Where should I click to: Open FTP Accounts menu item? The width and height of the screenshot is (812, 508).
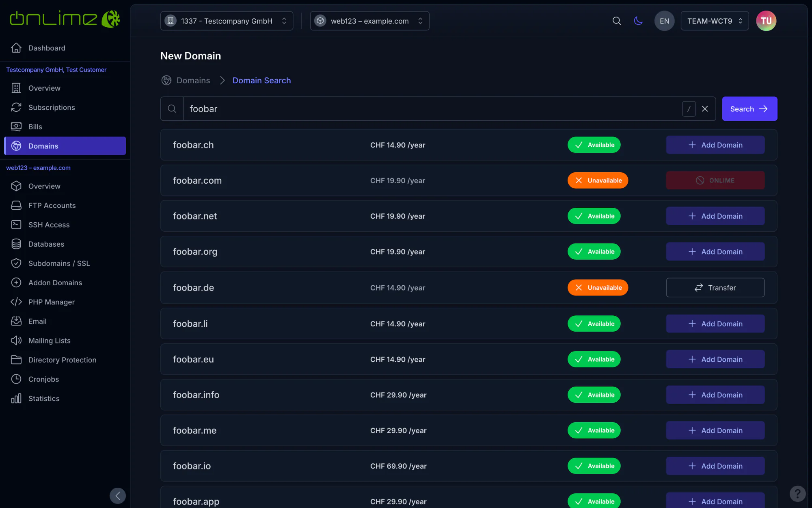[x=65, y=205]
